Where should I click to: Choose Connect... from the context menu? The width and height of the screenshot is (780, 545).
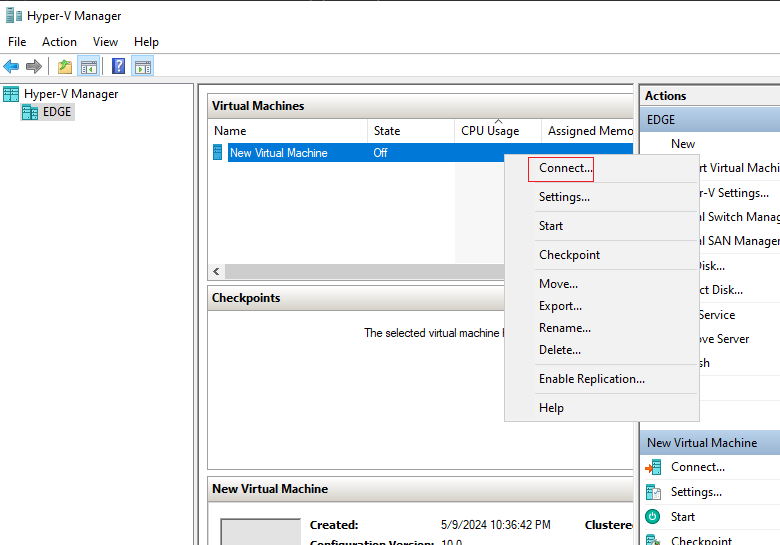[566, 168]
